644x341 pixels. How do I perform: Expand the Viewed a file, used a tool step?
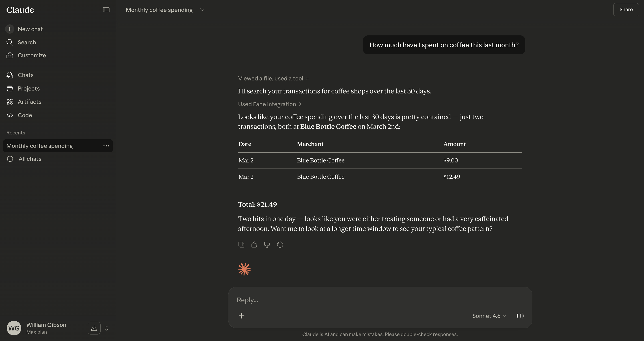click(273, 78)
